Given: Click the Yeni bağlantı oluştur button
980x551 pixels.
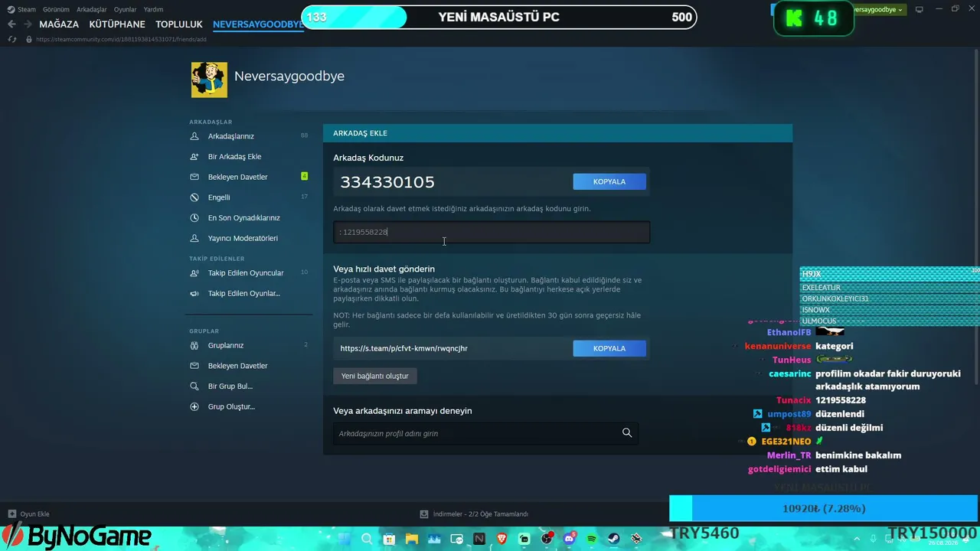Looking at the screenshot, I should (x=375, y=376).
